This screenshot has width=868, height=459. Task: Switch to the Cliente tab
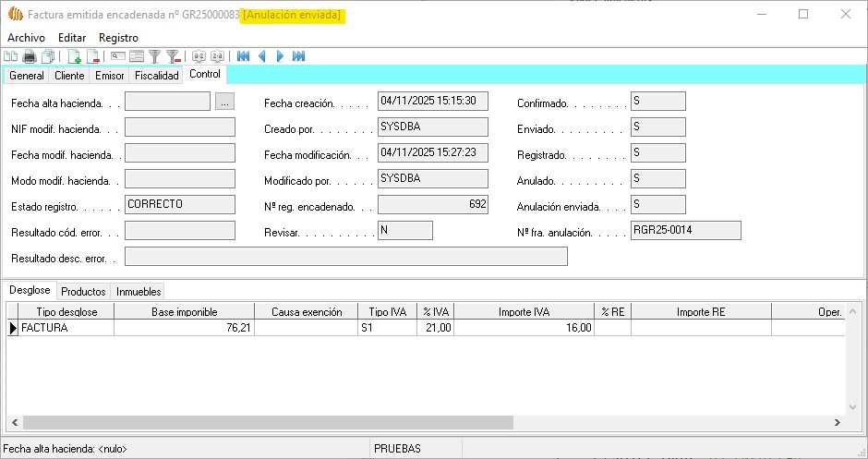pyautogui.click(x=69, y=76)
